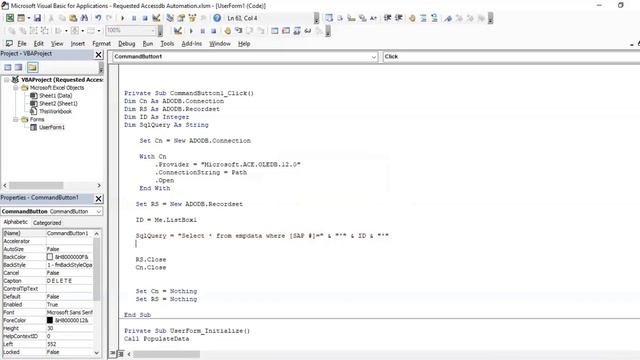Click Uncomment Block icon on Edit toolbar

(x=434, y=18)
